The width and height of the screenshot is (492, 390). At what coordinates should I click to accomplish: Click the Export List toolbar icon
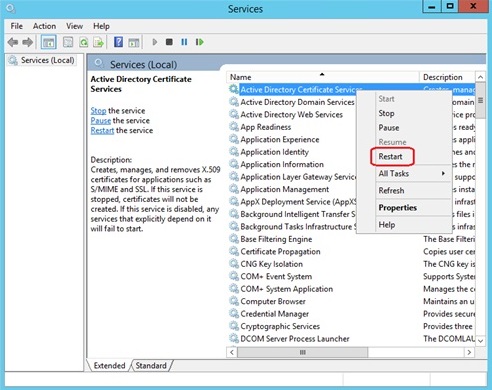coord(99,42)
